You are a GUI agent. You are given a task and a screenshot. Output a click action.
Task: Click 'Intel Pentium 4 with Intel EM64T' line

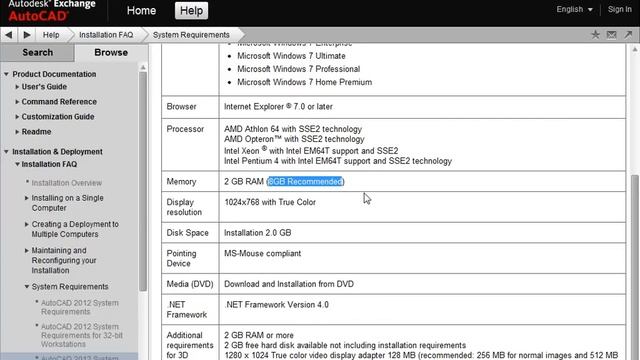(x=338, y=161)
